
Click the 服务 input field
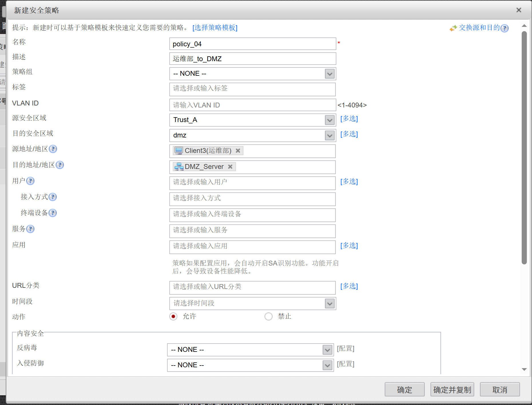[x=253, y=231]
